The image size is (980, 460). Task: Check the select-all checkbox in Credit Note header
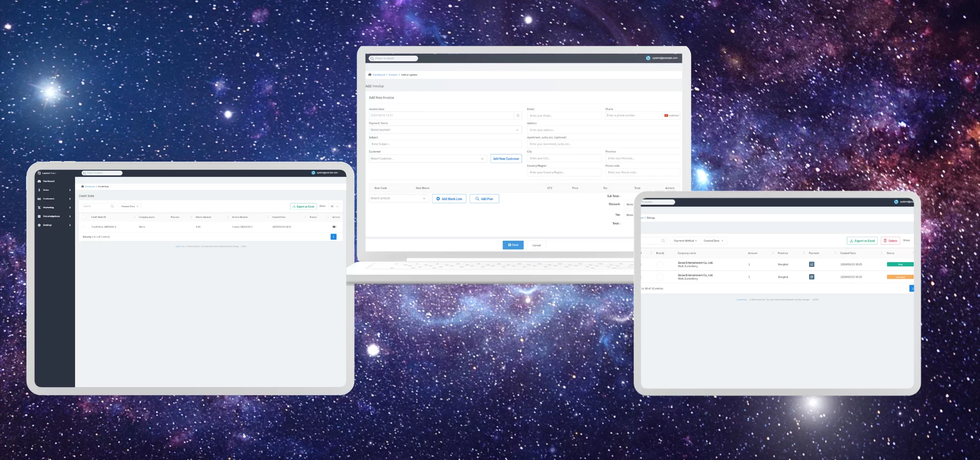(x=83, y=217)
